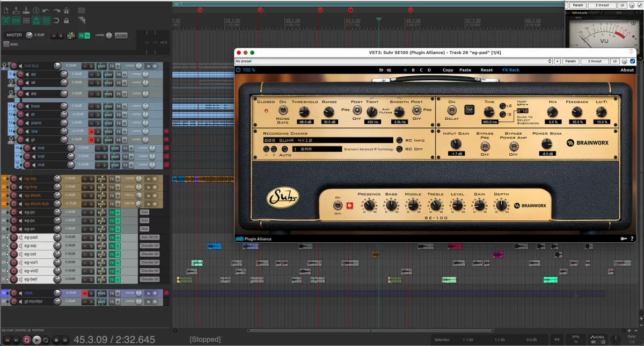Viewport: 644px width, 346px height.
Task: Toggle the Bypass Power Amp switch
Action: pyautogui.click(x=513, y=145)
